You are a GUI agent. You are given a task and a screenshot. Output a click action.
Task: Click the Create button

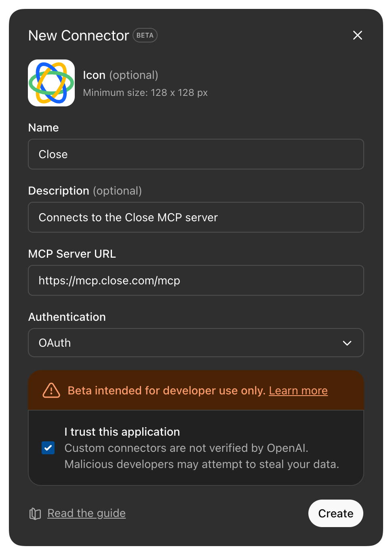click(335, 513)
